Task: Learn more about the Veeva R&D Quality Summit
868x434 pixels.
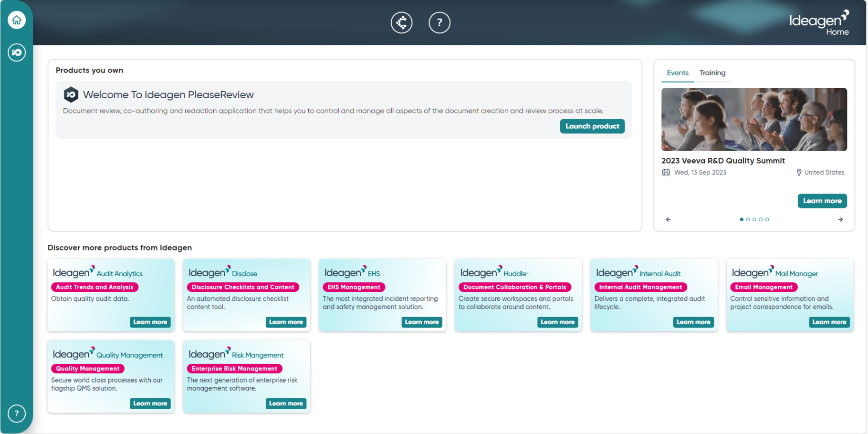Action: (x=822, y=201)
